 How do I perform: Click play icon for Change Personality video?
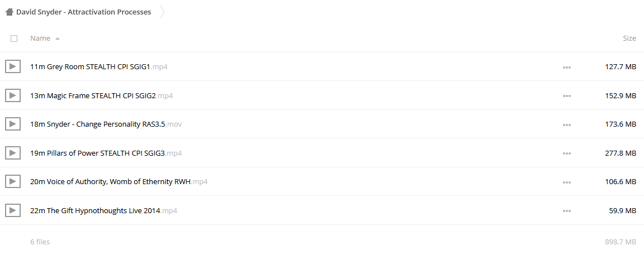[x=13, y=124]
